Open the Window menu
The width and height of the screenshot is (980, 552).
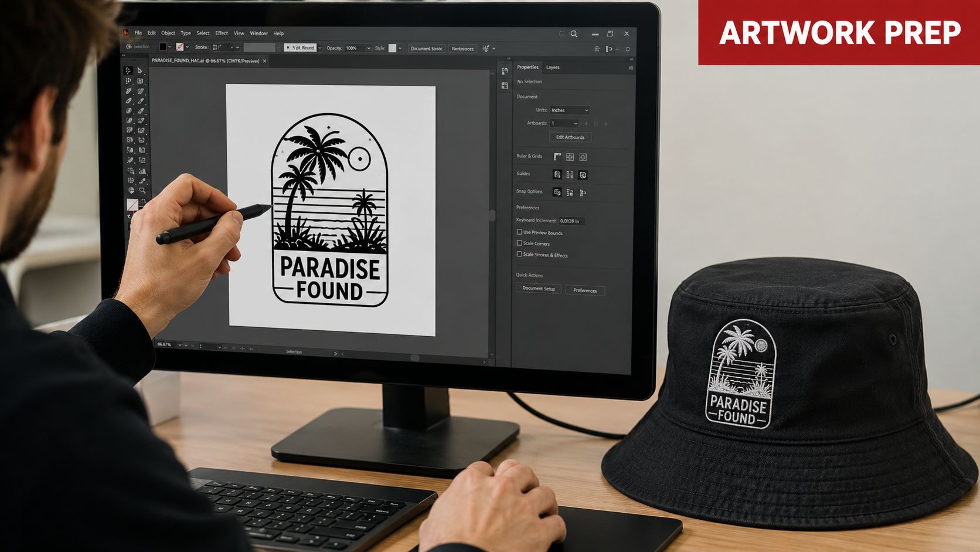258,33
